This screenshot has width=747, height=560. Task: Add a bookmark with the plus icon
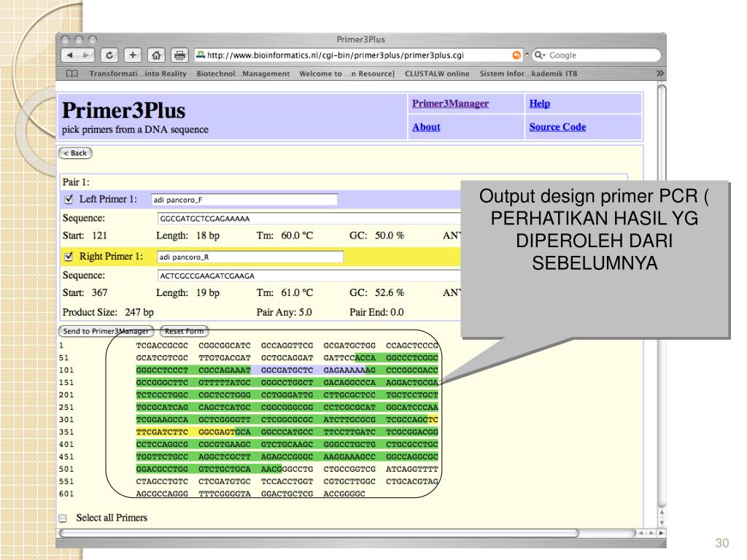tap(133, 55)
